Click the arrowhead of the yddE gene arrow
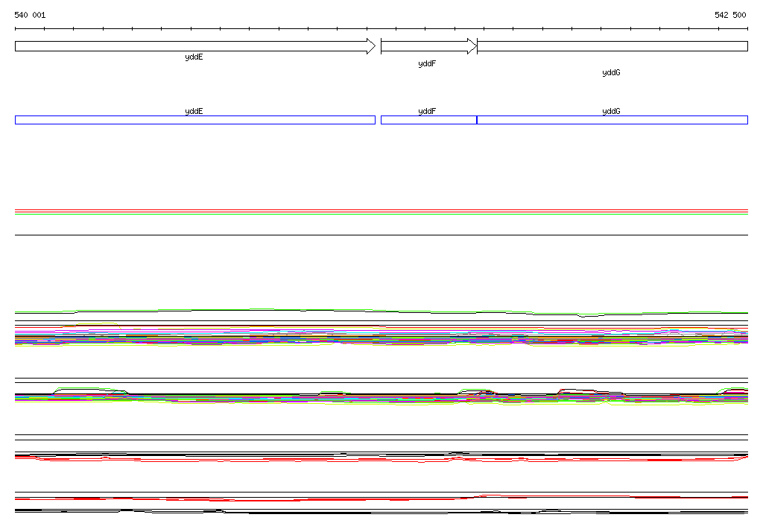Viewport: 763px width, 532px height. (x=370, y=46)
